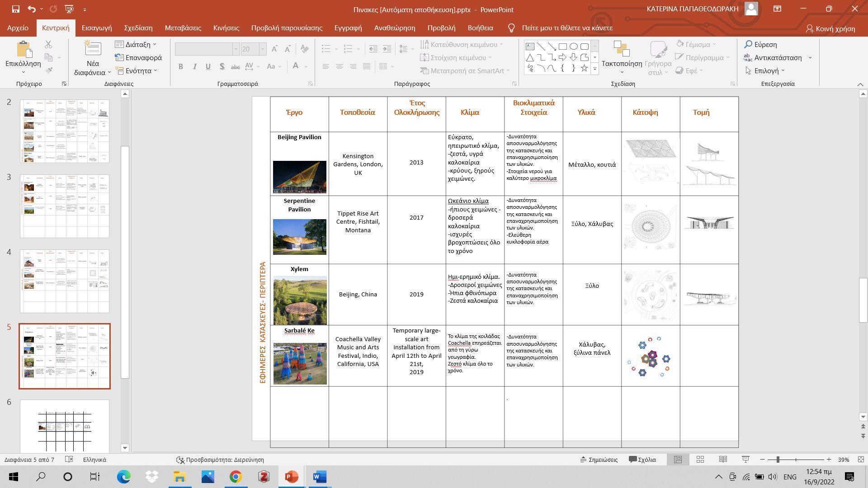Click the Νέα διαφάνεια slide icon
This screenshot has width=868, height=488.
(x=93, y=49)
